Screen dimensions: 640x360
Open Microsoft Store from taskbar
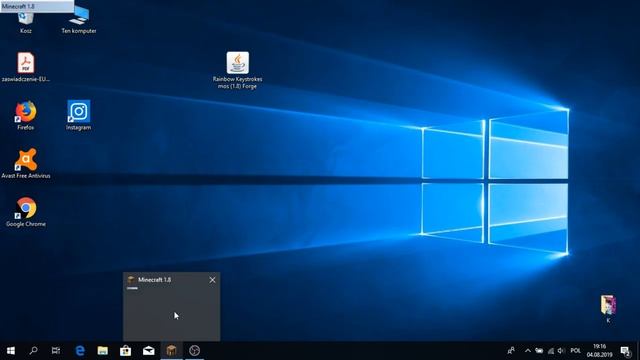(x=125, y=351)
